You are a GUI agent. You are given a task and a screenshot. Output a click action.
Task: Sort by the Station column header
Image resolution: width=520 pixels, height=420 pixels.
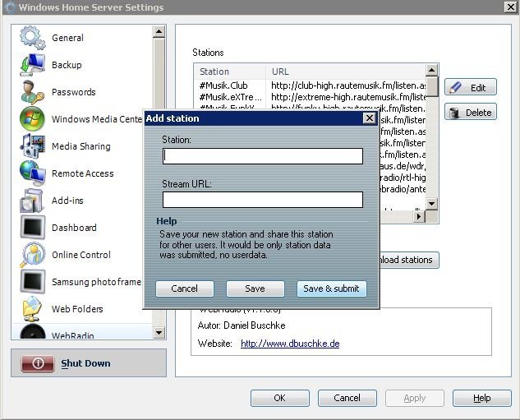[x=229, y=72]
